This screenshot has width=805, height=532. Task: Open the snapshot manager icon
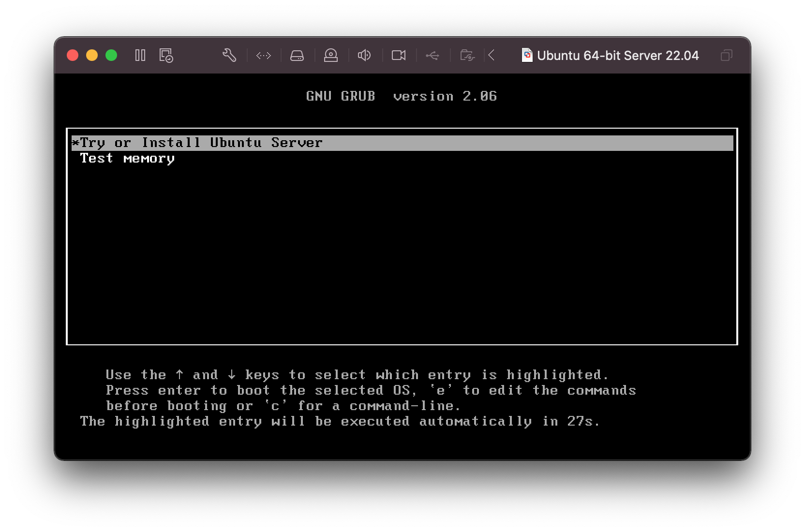coord(166,55)
